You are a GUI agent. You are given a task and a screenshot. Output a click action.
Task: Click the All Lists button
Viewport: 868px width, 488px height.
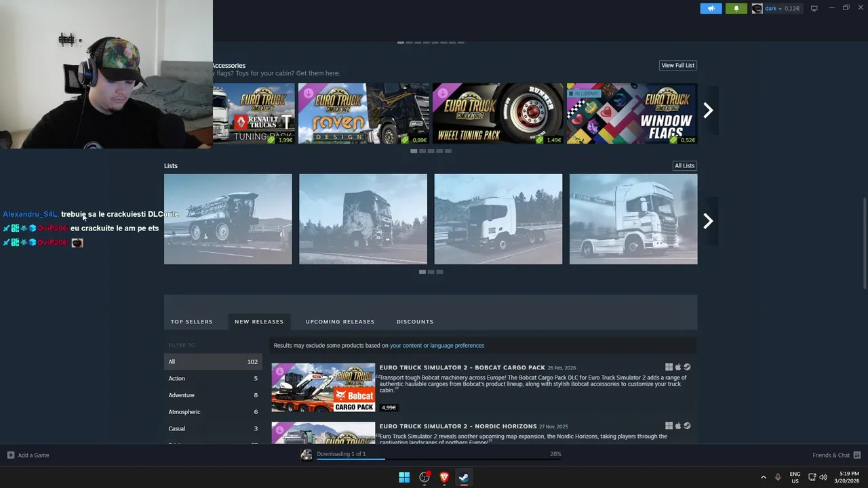684,165
